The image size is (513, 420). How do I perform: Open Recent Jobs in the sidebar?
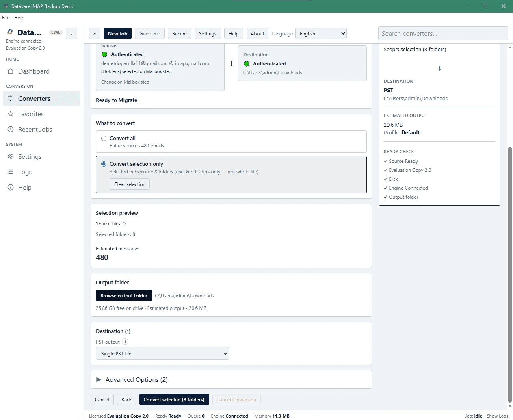coord(41,129)
